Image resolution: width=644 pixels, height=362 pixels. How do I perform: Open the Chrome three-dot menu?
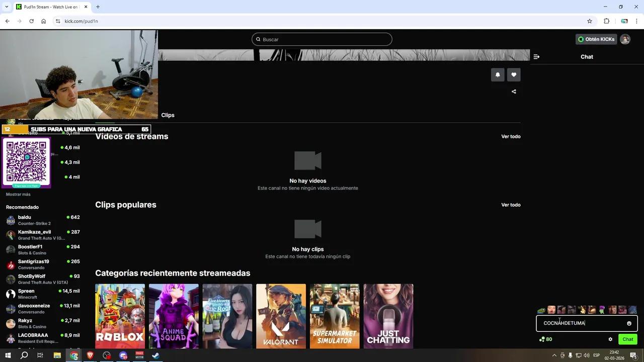(x=637, y=21)
